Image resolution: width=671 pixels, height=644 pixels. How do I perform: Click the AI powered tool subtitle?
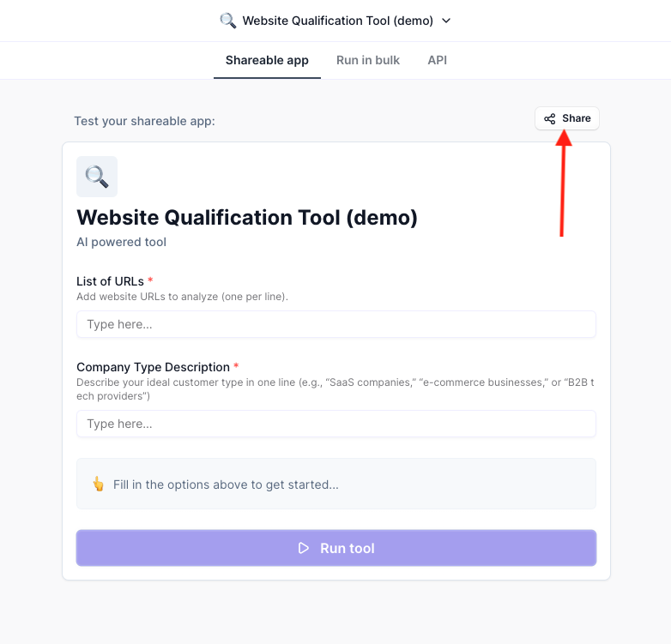pos(121,242)
